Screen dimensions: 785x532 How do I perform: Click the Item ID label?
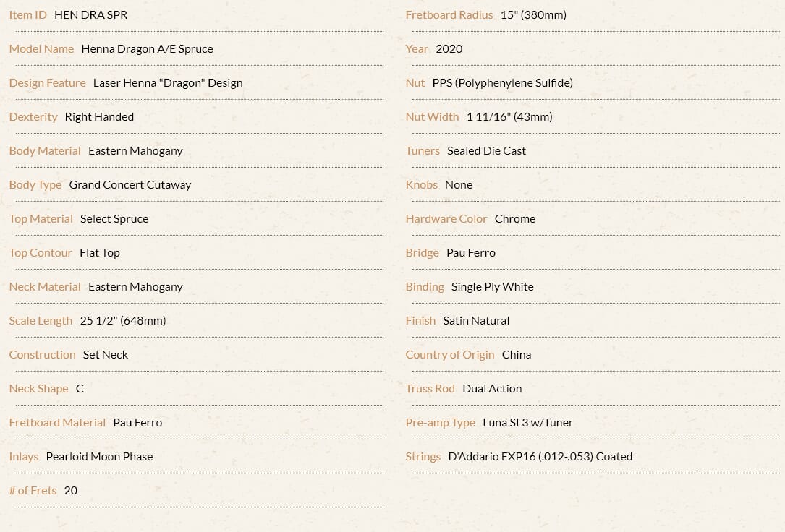tap(28, 15)
